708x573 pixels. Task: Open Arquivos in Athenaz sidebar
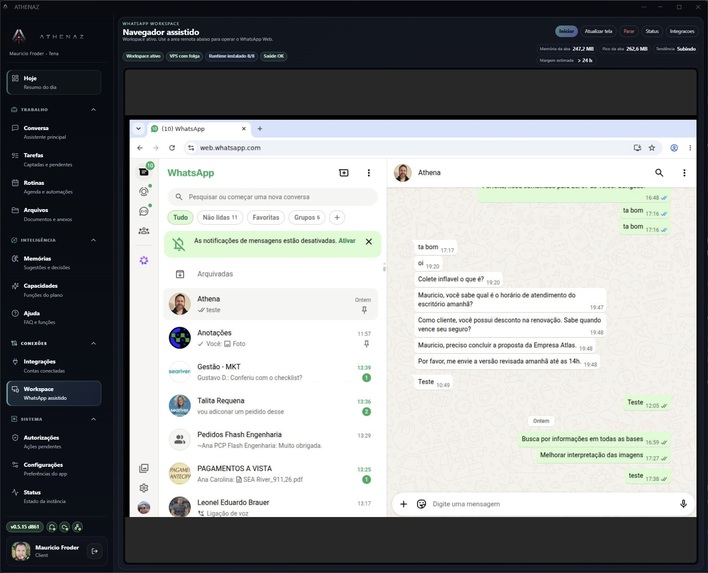[x=54, y=214]
